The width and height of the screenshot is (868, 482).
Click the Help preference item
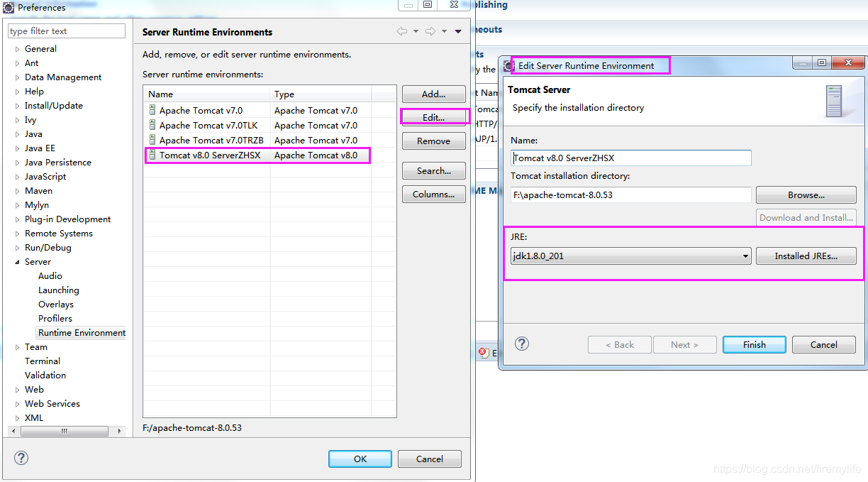click(34, 92)
